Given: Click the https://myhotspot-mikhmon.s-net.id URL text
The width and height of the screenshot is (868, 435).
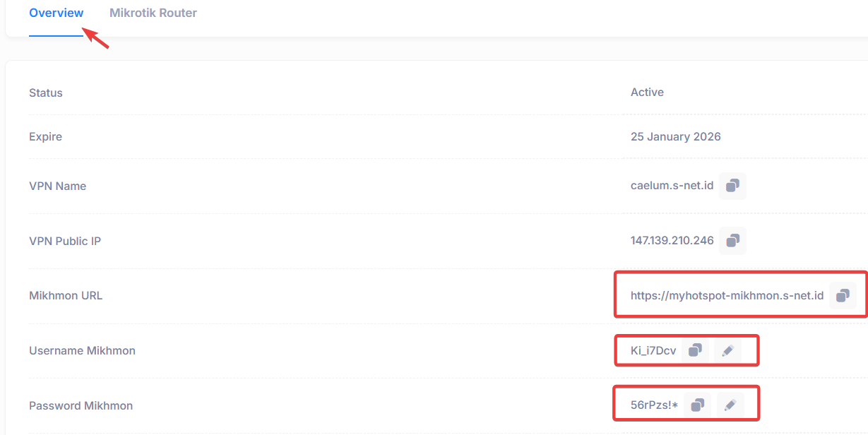Looking at the screenshot, I should (x=727, y=296).
